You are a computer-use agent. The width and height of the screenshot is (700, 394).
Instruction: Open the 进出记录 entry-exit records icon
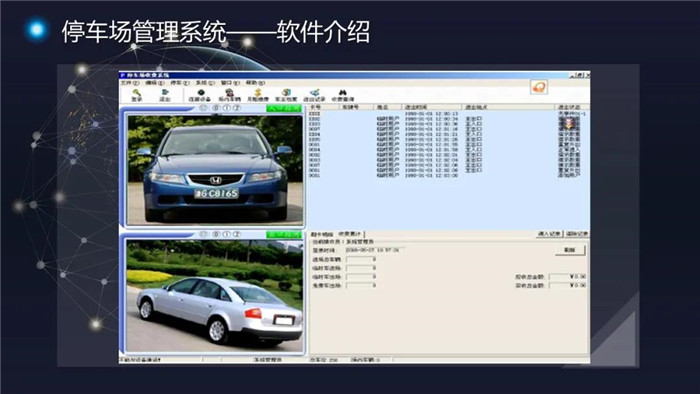click(314, 95)
